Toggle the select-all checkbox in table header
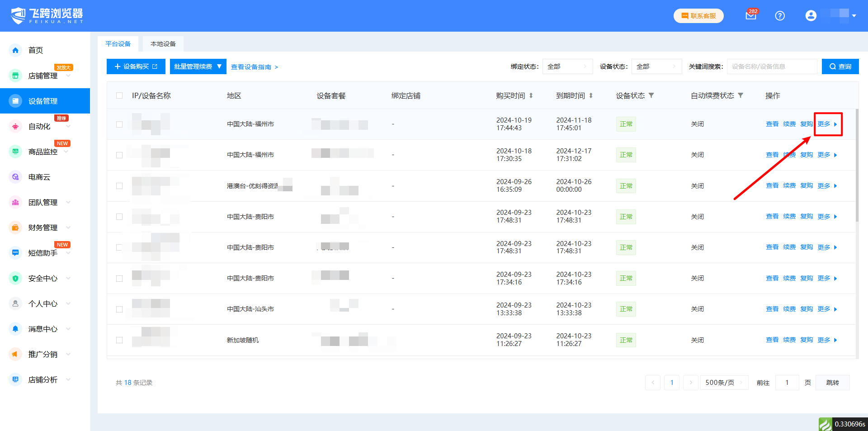The height and width of the screenshot is (431, 868). [119, 95]
